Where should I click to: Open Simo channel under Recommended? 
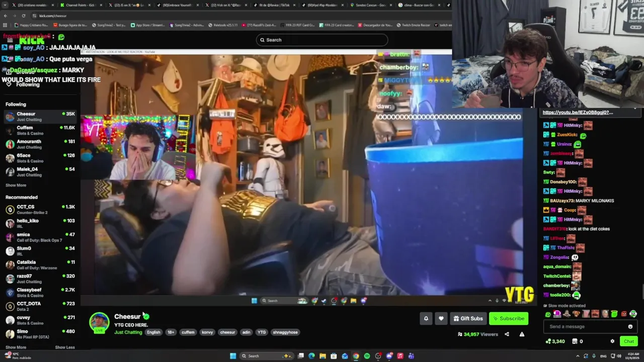[40, 334]
